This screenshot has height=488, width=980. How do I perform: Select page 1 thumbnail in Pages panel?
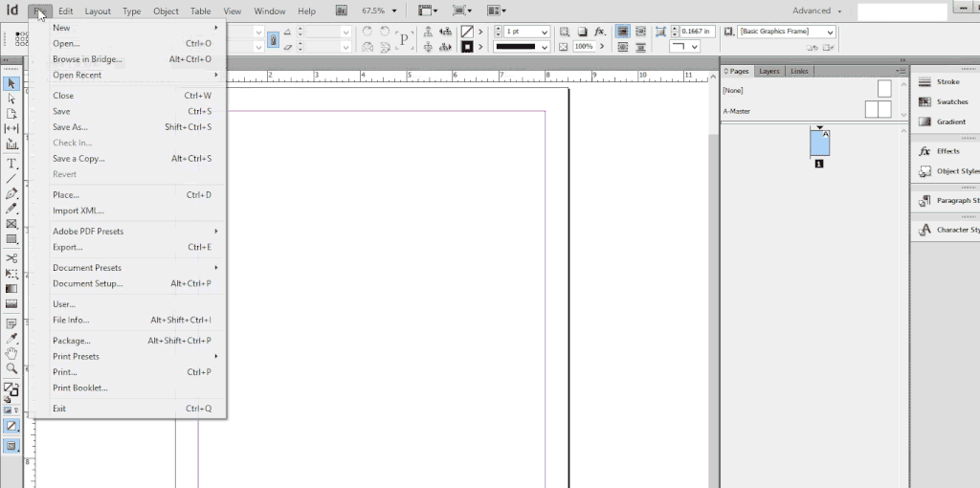819,144
